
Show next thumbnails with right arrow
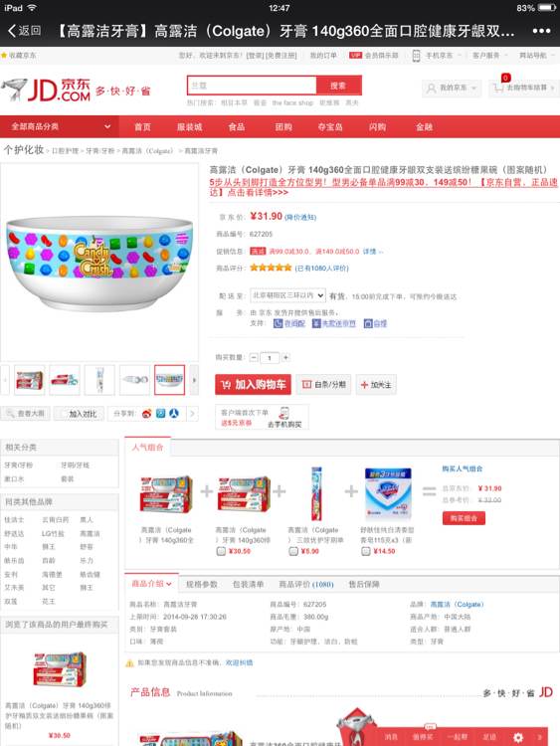click(194, 380)
